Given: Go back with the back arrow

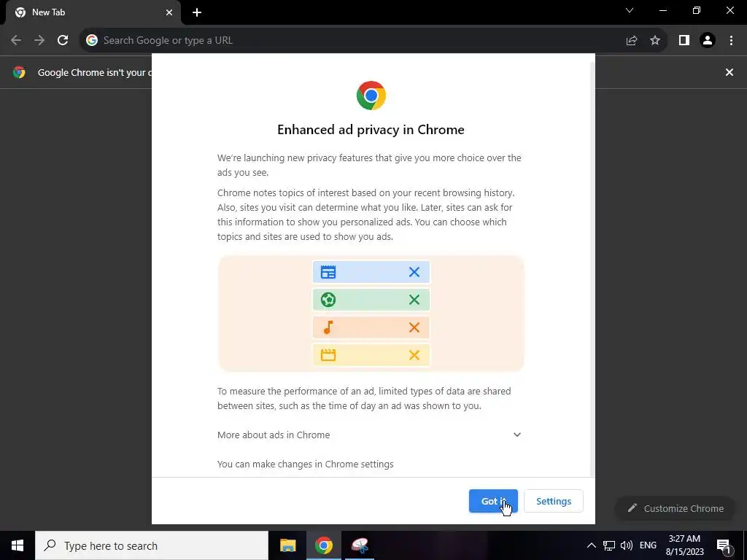Looking at the screenshot, I should point(16,40).
